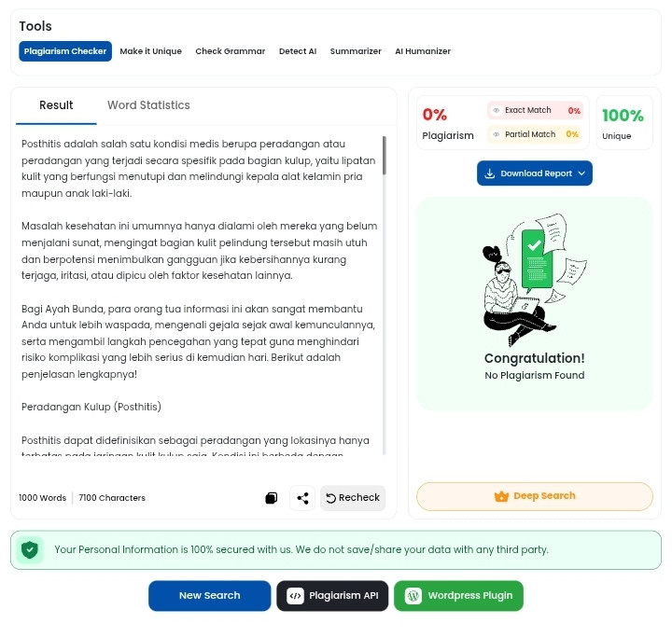The image size is (672, 637).
Task: Open the Check Grammar tool
Action: coord(231,51)
